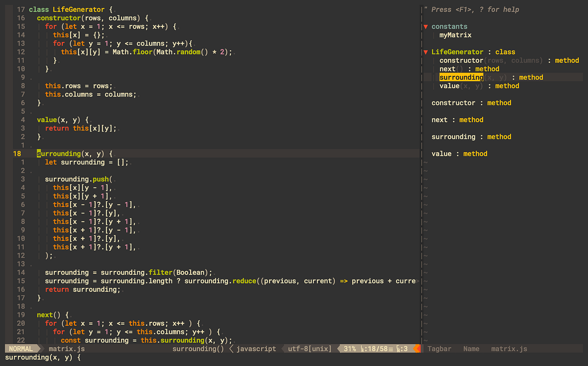Select the constructor method under LifeGenerator

tap(461, 60)
